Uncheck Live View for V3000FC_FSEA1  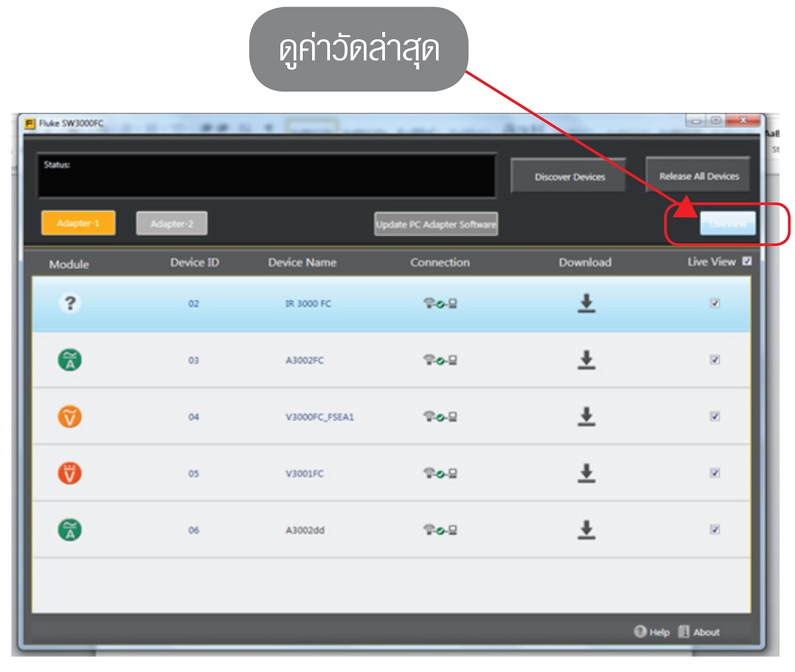(x=715, y=416)
